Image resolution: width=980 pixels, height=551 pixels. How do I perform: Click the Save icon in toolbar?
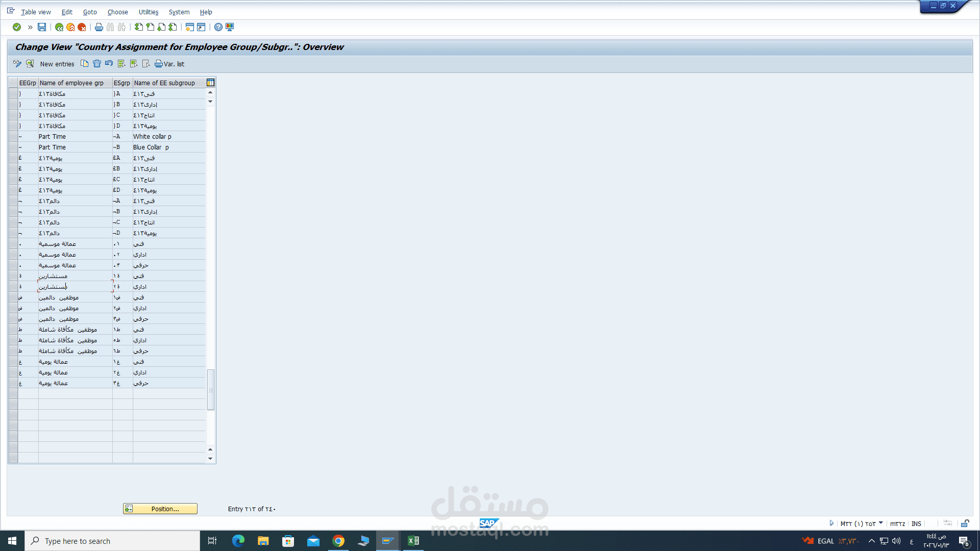[x=42, y=27]
